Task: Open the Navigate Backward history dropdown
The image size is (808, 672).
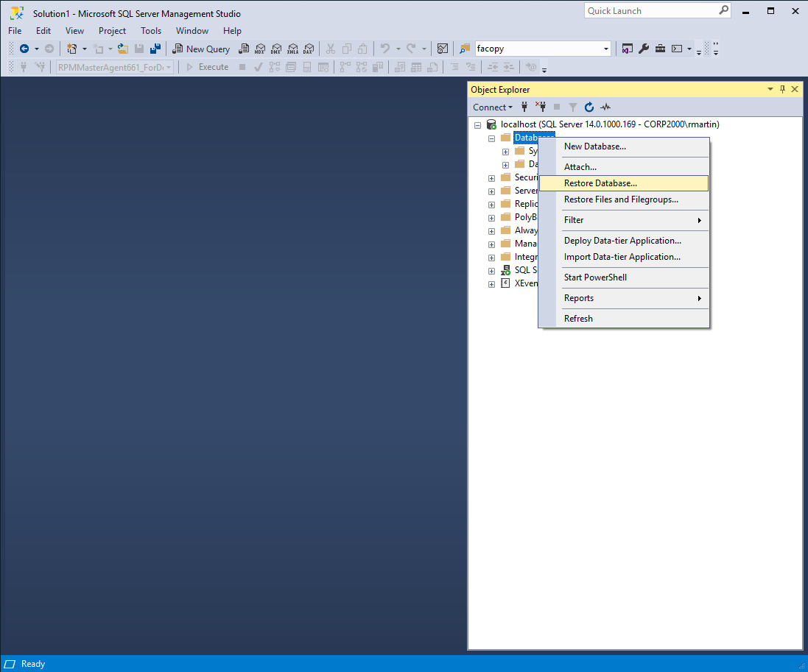Action: tap(37, 49)
